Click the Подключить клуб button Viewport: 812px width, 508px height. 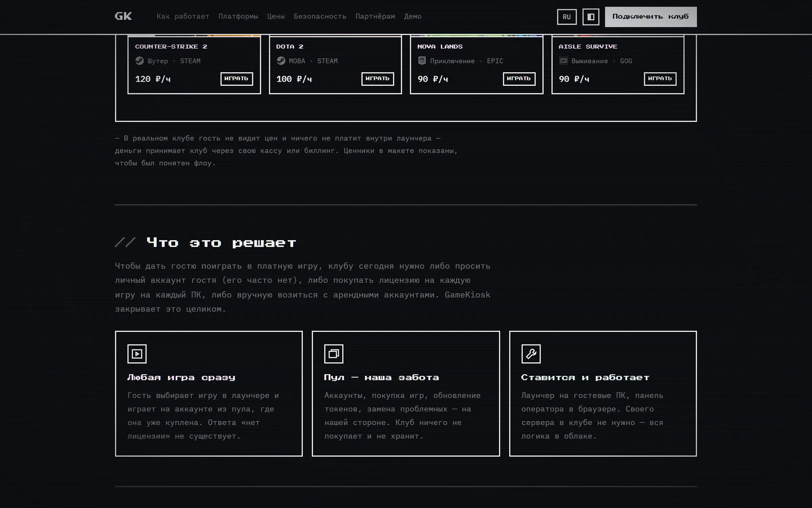[x=651, y=17]
